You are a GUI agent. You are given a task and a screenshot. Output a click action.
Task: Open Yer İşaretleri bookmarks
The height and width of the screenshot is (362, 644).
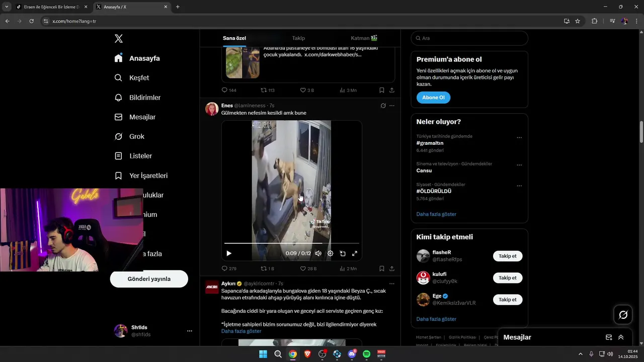point(141,176)
